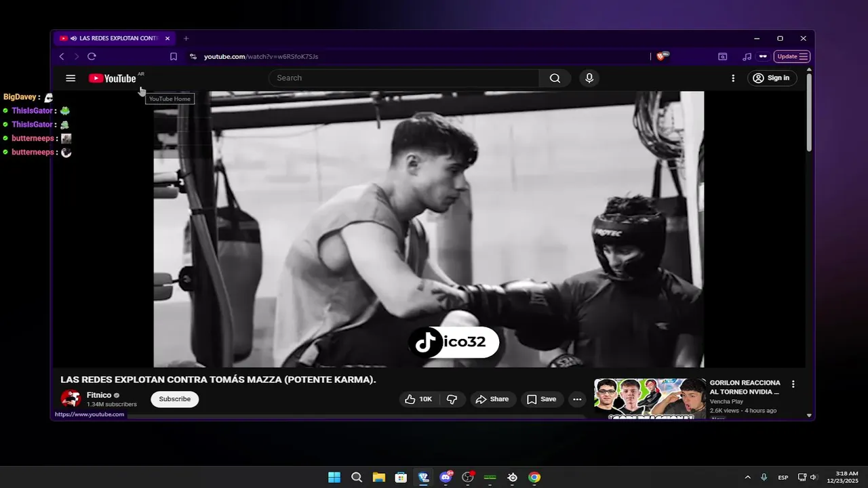Sign in to YouTube
Screen dimensions: 868x488
(772, 78)
